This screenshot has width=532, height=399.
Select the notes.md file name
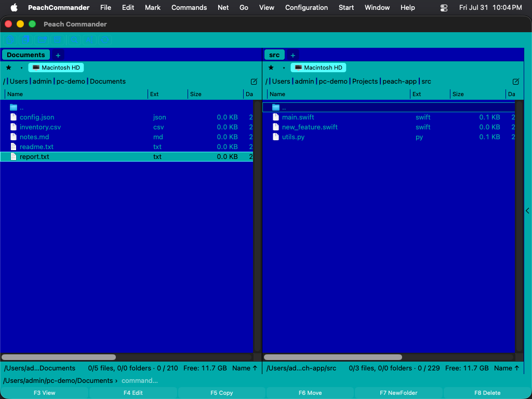pos(34,137)
